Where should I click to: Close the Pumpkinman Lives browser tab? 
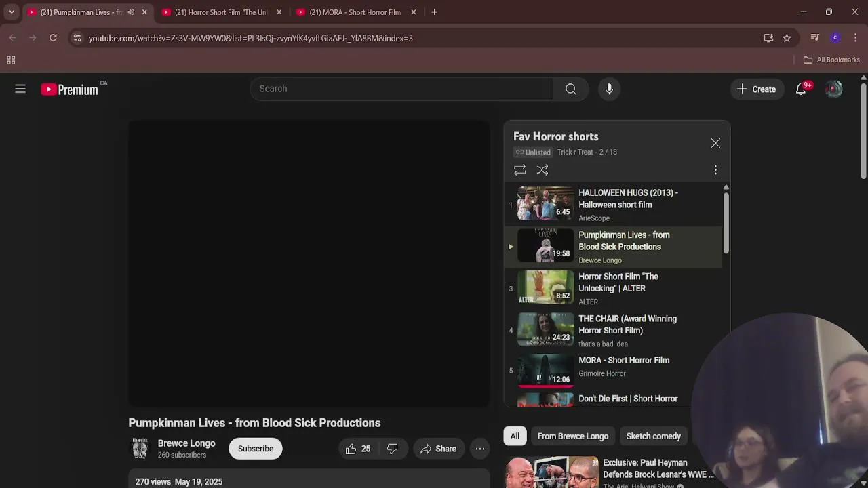click(144, 12)
